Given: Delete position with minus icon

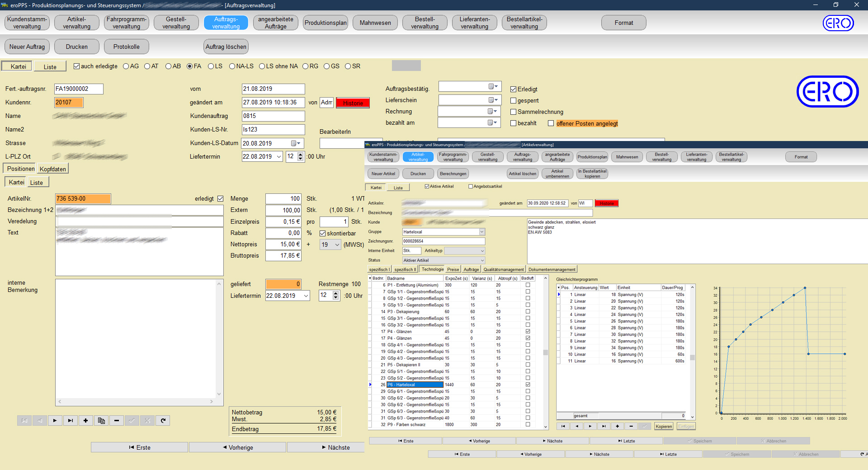Looking at the screenshot, I should (x=117, y=421).
